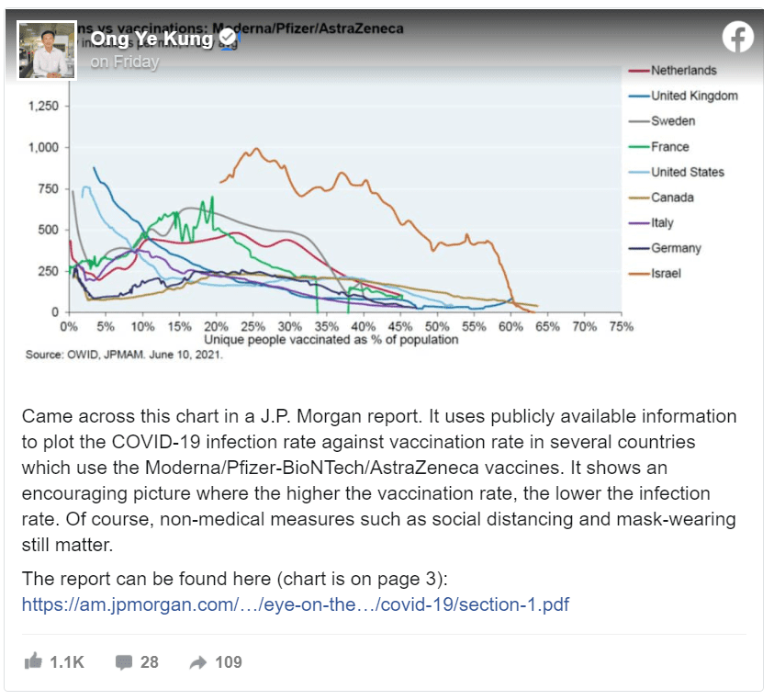Click the "on Friday" post timestamp

pyautogui.click(x=125, y=62)
